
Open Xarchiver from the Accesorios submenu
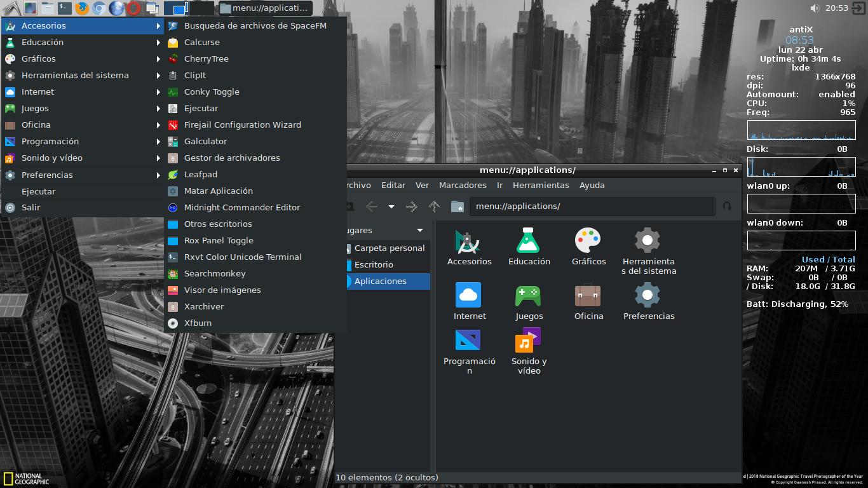tap(255, 307)
